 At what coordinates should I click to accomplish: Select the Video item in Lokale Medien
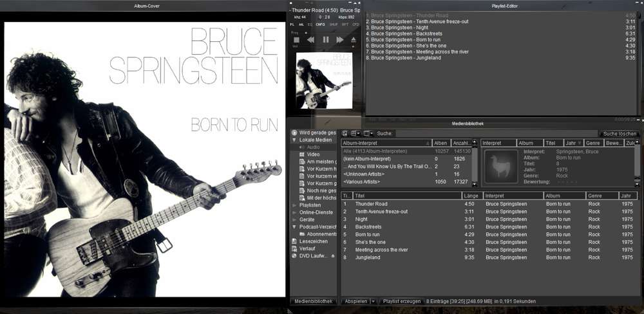[313, 154]
